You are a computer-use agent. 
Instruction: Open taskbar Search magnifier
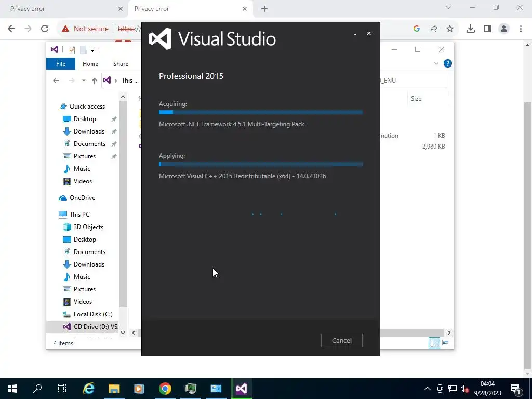point(37,389)
